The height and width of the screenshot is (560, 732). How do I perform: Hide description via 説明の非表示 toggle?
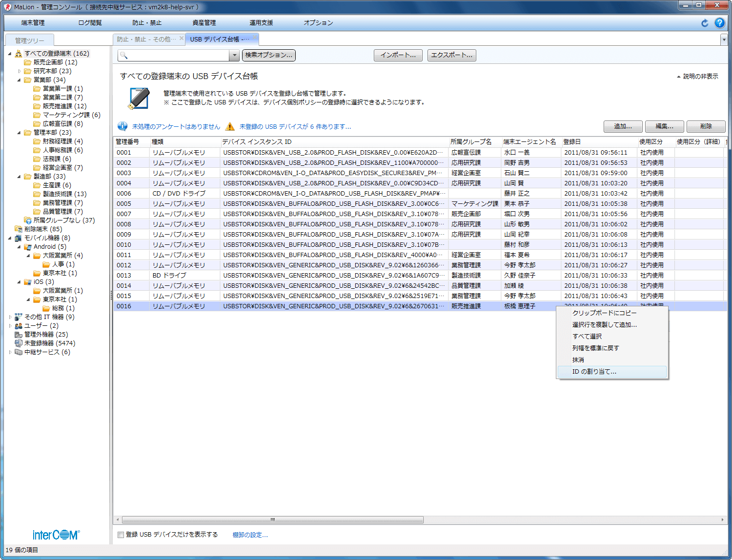click(x=698, y=77)
